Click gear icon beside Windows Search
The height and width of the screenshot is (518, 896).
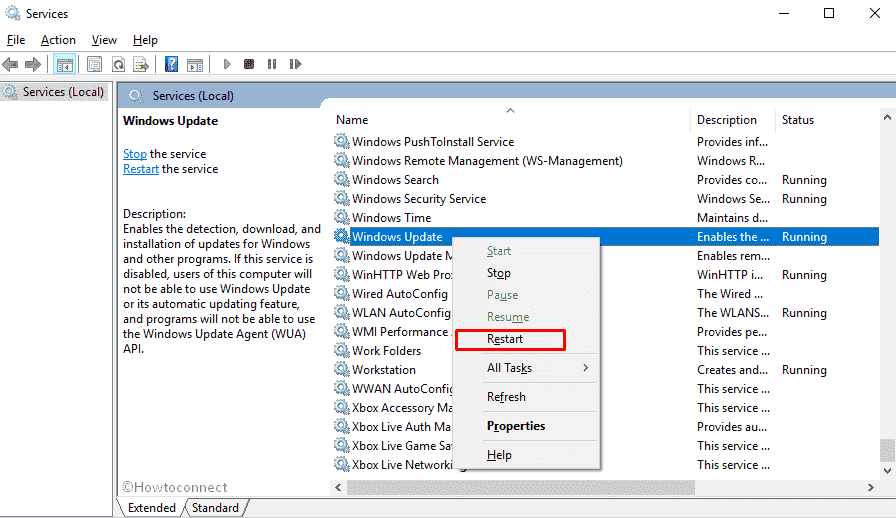pos(342,180)
